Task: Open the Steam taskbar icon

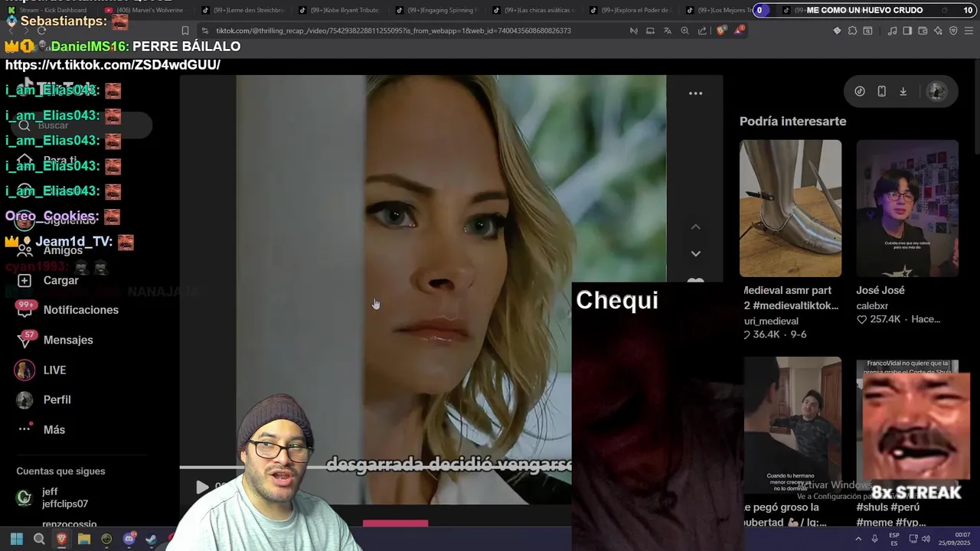Action: point(151,539)
